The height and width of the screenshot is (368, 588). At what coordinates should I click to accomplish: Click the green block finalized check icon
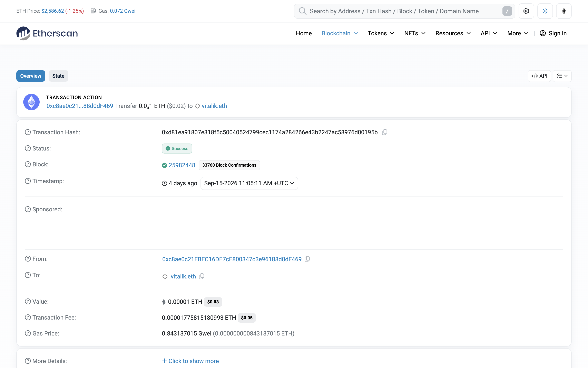point(165,165)
